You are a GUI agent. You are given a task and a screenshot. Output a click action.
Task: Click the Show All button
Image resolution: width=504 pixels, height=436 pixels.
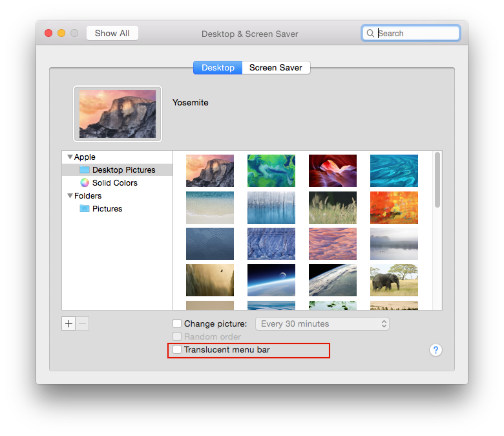tap(112, 33)
